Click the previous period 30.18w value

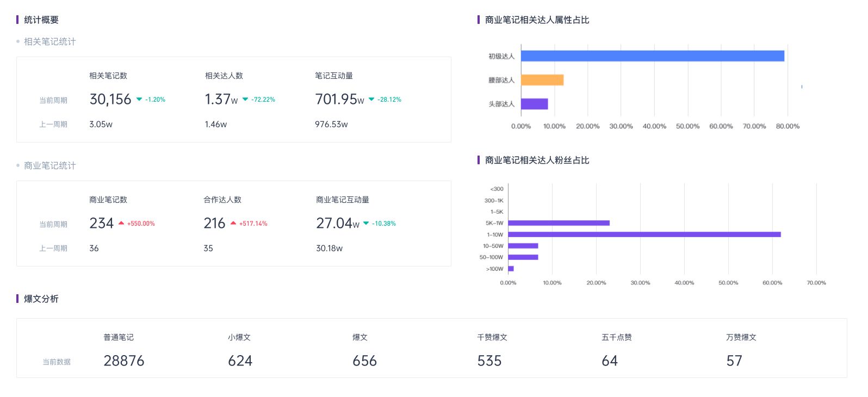pyautogui.click(x=329, y=249)
